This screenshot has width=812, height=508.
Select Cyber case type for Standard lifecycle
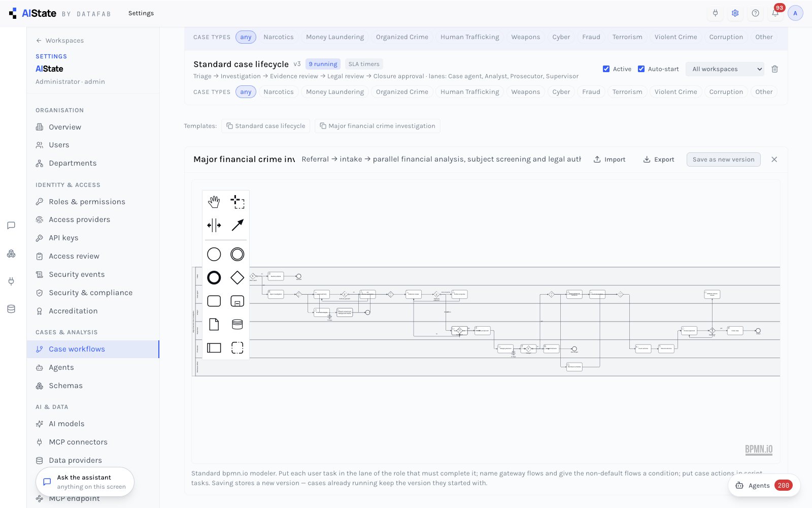click(x=561, y=92)
